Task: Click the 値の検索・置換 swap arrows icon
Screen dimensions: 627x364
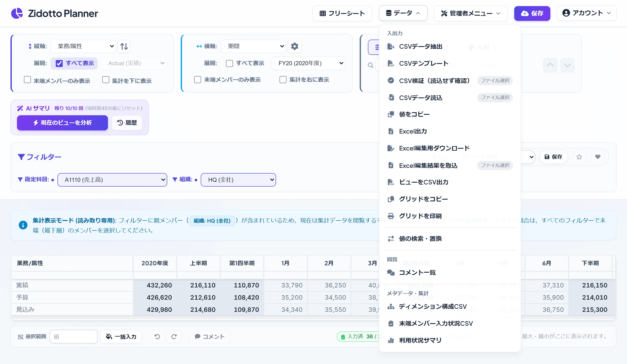Action: (391, 239)
